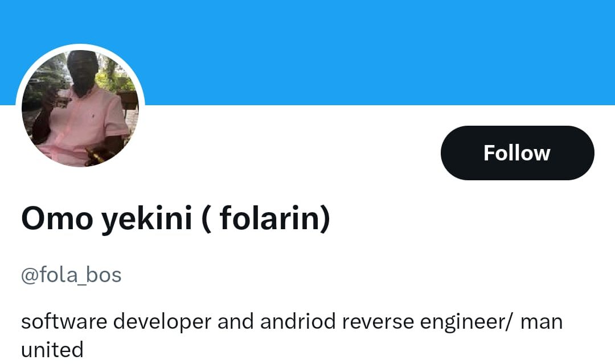Tap 'Omo' in the profile name

(56, 218)
